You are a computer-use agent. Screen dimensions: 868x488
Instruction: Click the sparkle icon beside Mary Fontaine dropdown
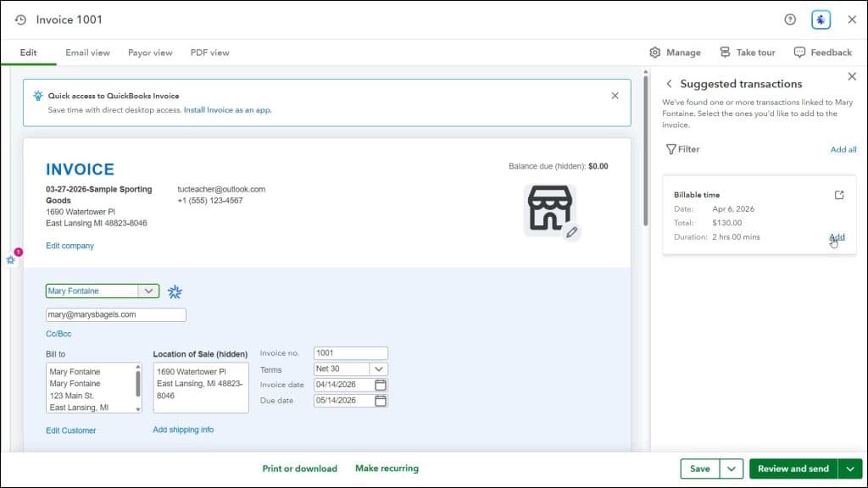coord(175,291)
